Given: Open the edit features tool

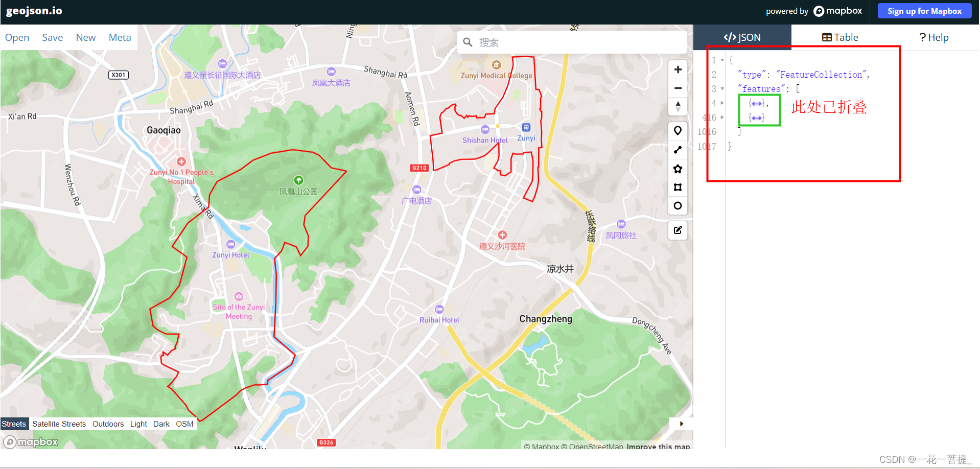Looking at the screenshot, I should point(678,230).
